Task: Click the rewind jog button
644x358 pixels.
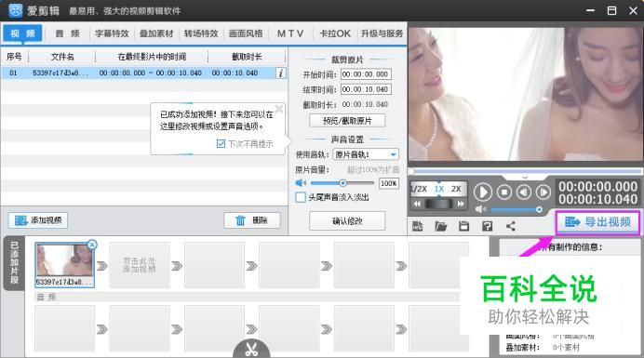Action: point(417,204)
